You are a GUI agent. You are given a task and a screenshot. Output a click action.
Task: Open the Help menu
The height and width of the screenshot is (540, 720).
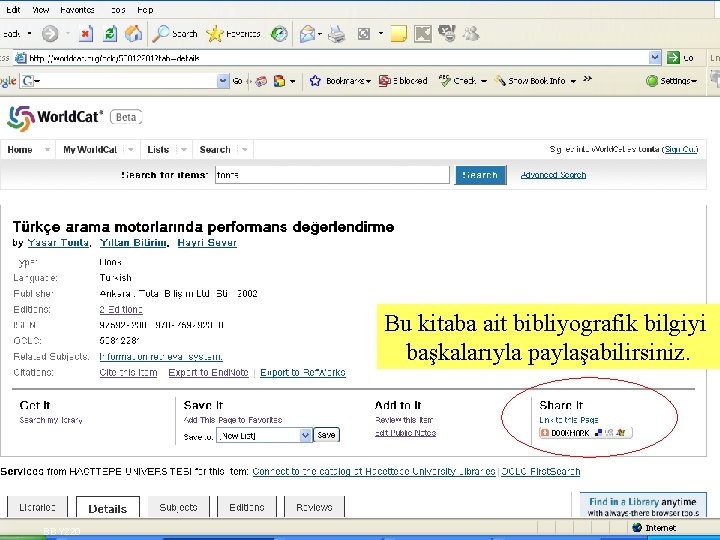145,10
